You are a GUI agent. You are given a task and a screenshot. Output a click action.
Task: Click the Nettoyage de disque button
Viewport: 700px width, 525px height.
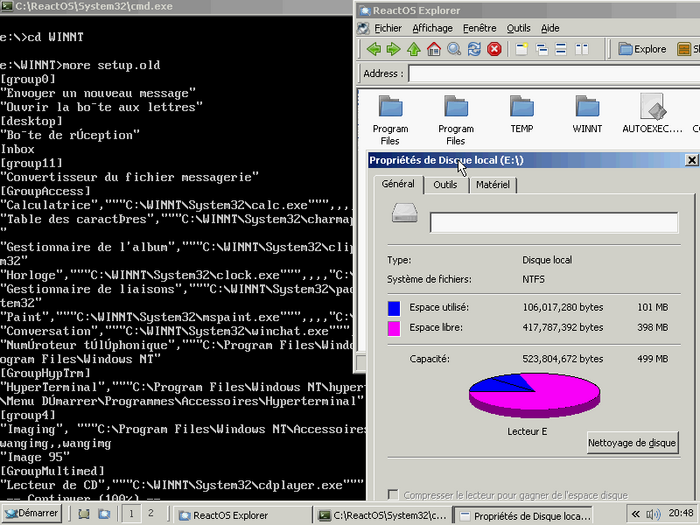(x=632, y=442)
